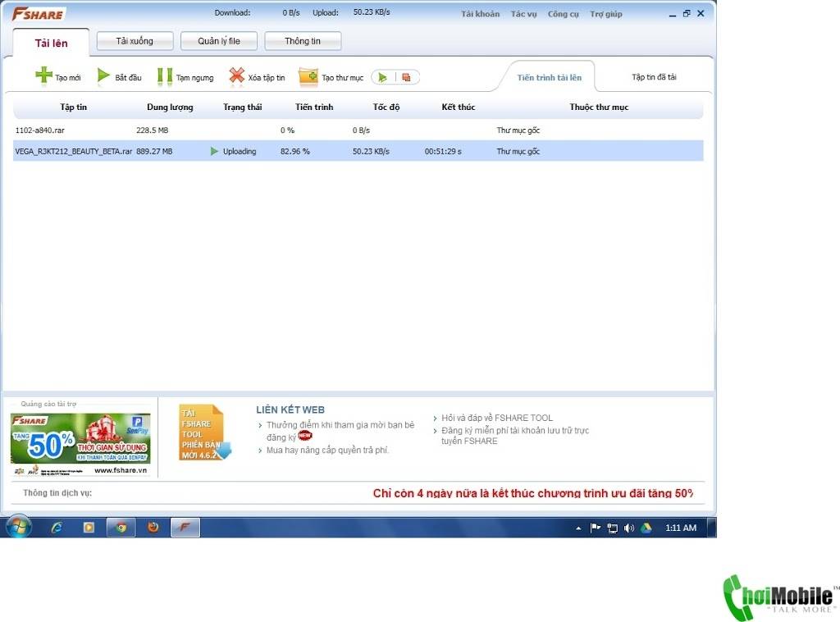
Task: Open the Tập tin đã tải tab
Action: pos(654,77)
